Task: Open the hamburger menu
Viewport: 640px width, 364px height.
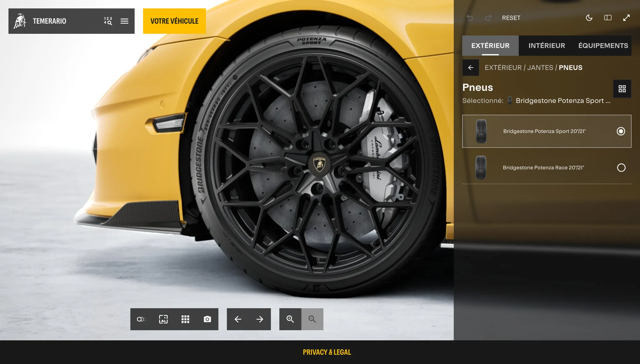Action: coord(124,21)
